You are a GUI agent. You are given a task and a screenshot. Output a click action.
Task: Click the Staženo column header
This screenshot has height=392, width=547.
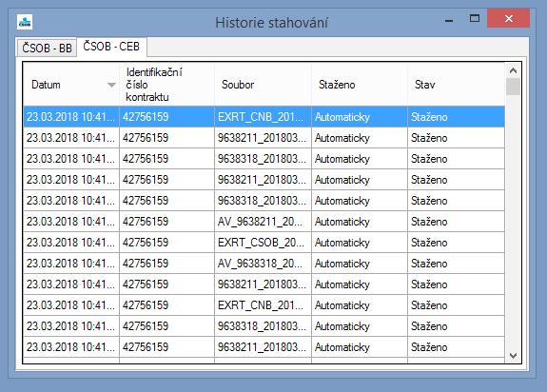pyautogui.click(x=360, y=85)
